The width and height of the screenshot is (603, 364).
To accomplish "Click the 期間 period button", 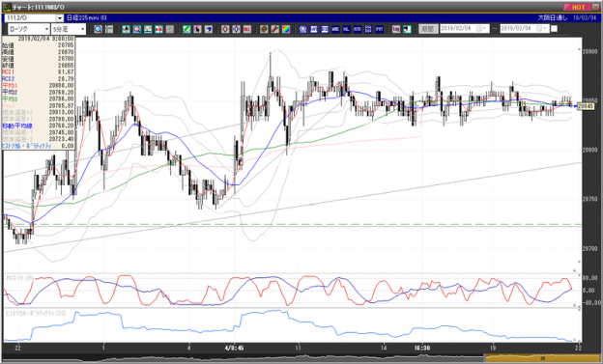I will pos(428,29).
